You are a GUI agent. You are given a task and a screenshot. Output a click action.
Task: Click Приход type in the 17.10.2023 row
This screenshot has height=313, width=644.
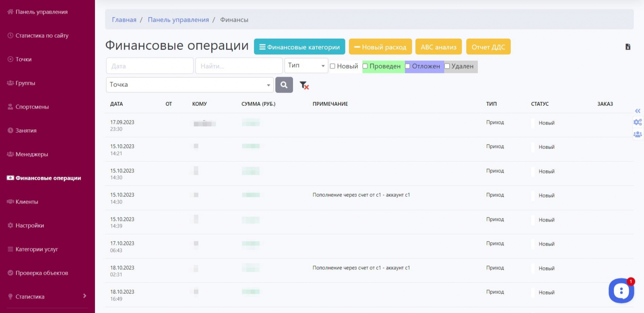pos(495,243)
